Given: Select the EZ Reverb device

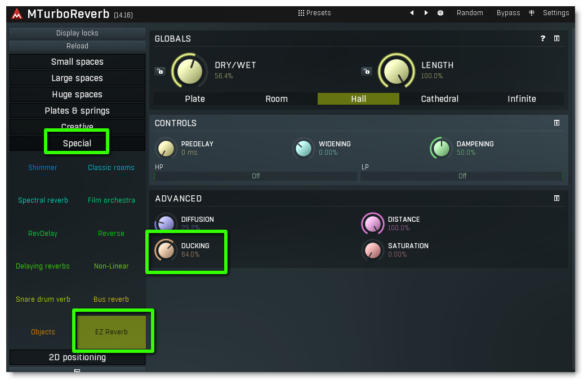Looking at the screenshot, I should pos(112,332).
